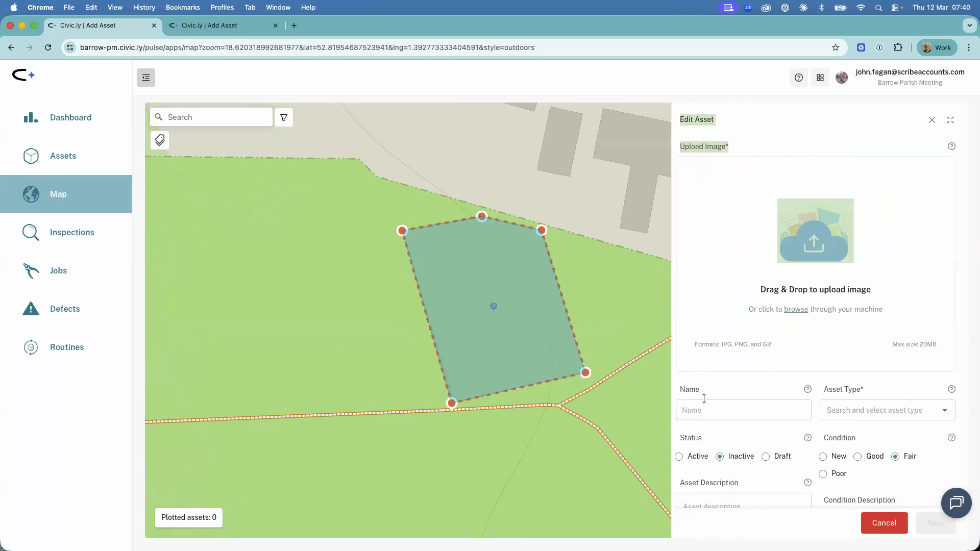
Task: Select Draft as the asset status
Action: (x=766, y=457)
